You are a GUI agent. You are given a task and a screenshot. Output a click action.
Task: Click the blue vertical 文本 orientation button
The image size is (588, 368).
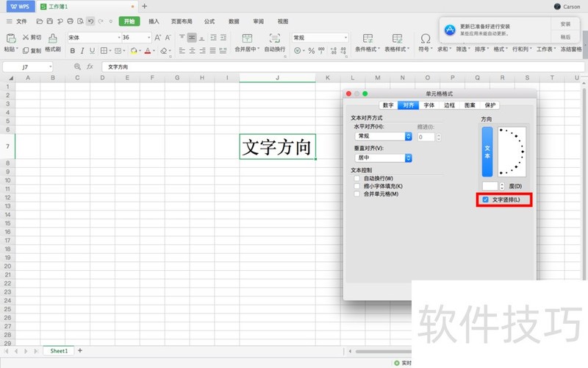point(487,151)
